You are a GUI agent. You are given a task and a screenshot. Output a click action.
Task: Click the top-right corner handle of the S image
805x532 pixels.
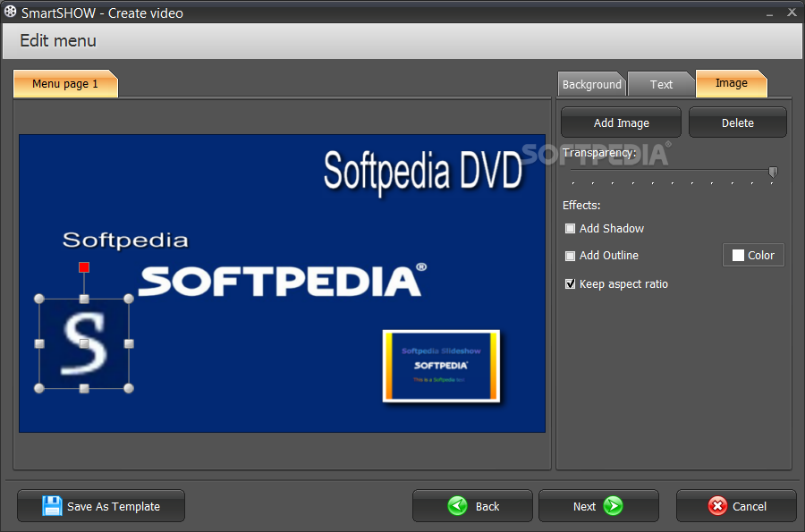point(129,299)
